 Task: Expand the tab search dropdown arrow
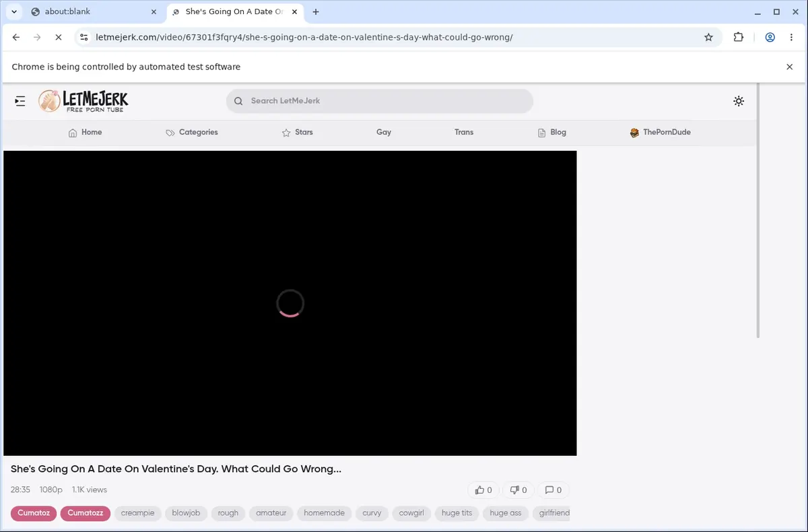point(13,11)
